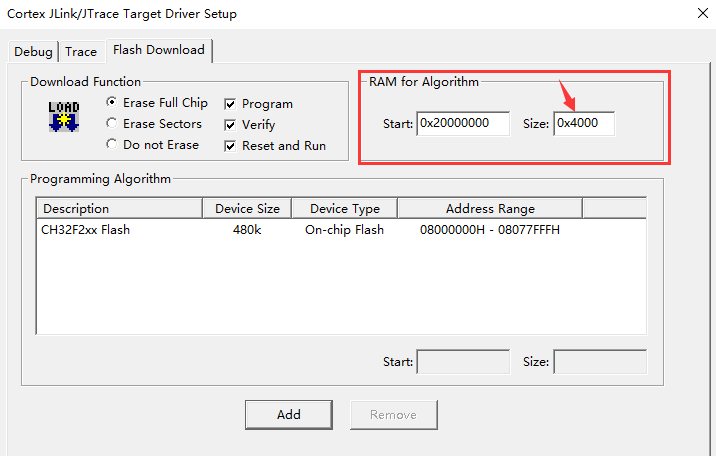Edit RAM for Algorithm Start address field
The width and height of the screenshot is (716, 456).
coord(463,124)
